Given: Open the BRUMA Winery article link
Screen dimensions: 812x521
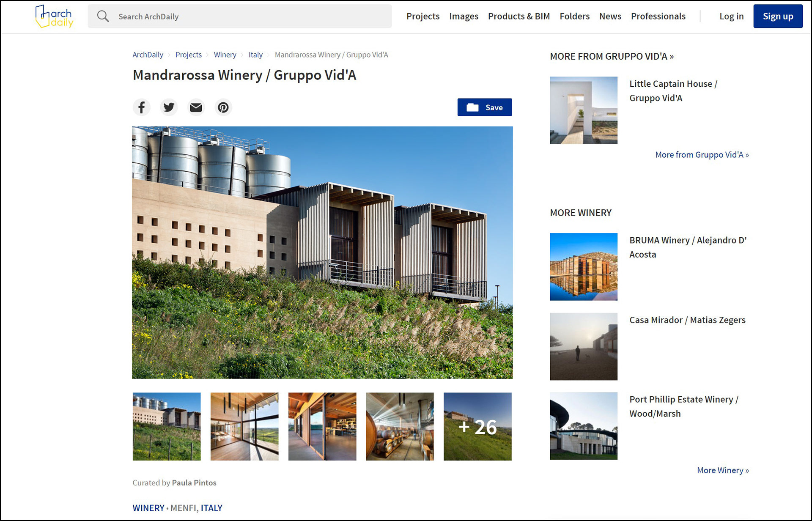Looking at the screenshot, I should tap(688, 247).
